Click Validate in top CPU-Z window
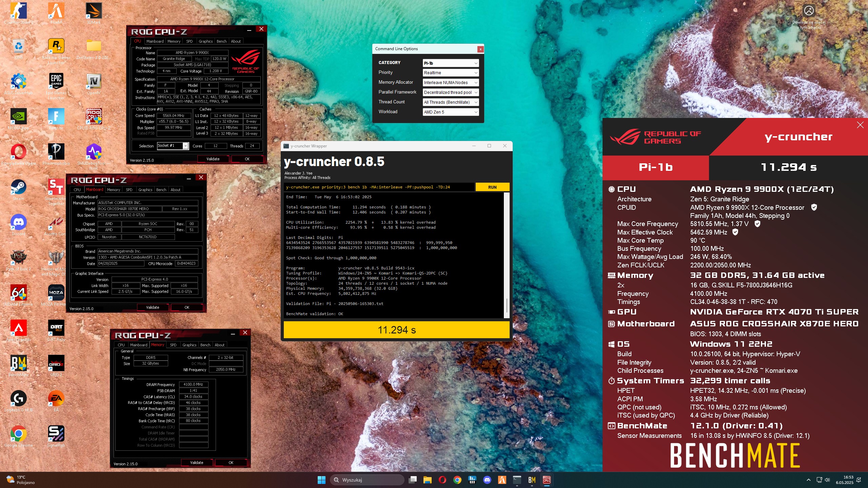This screenshot has height=488, width=868. (213, 159)
